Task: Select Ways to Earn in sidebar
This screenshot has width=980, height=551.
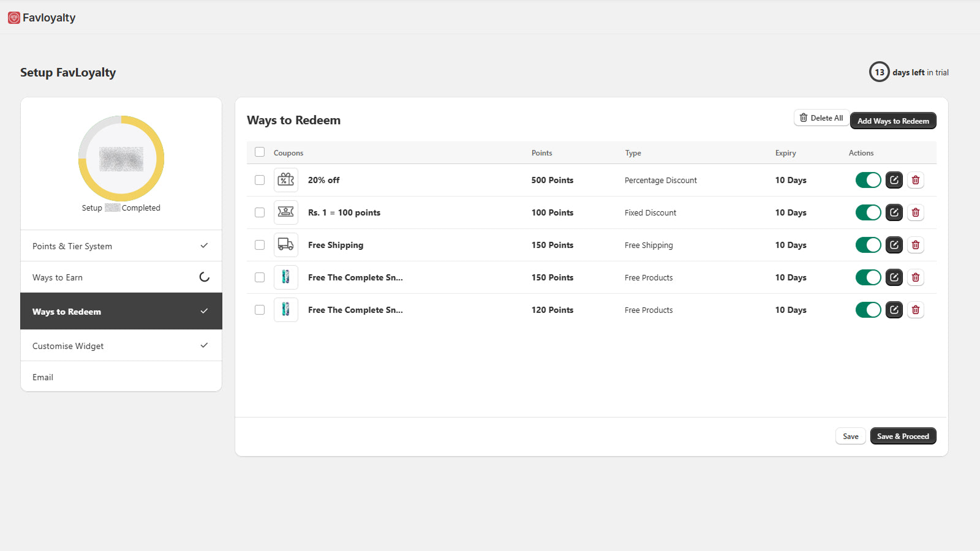Action: [58, 277]
